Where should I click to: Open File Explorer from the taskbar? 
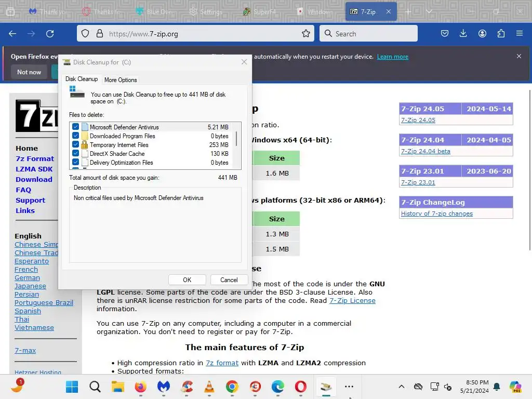point(118,387)
